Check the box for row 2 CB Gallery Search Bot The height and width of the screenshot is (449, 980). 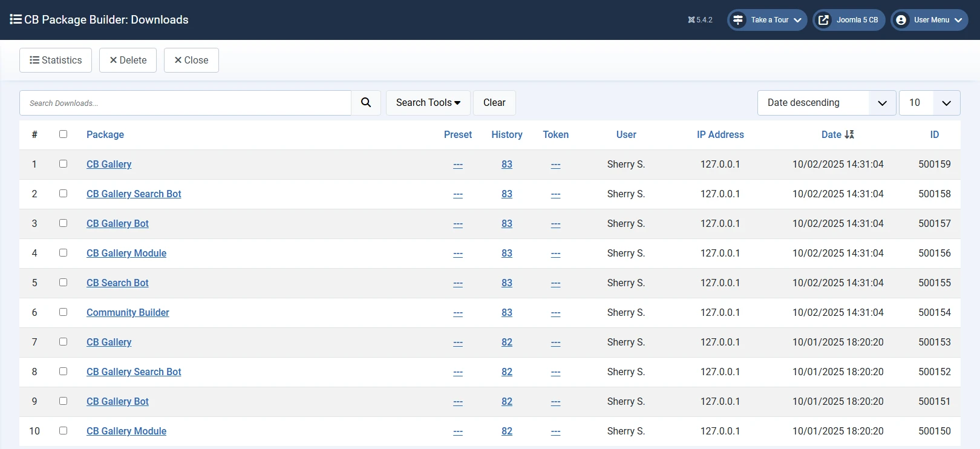[63, 194]
